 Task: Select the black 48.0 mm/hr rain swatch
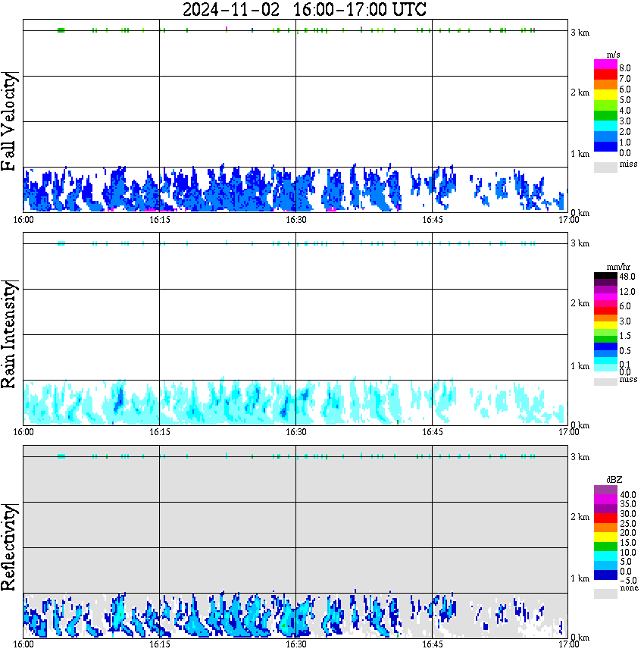(605, 276)
